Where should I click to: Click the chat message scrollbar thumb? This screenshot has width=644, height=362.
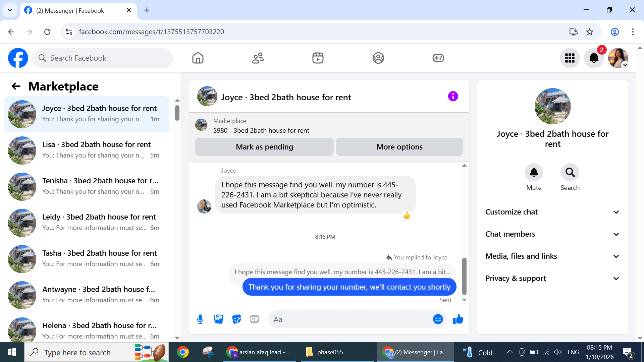pos(464,276)
